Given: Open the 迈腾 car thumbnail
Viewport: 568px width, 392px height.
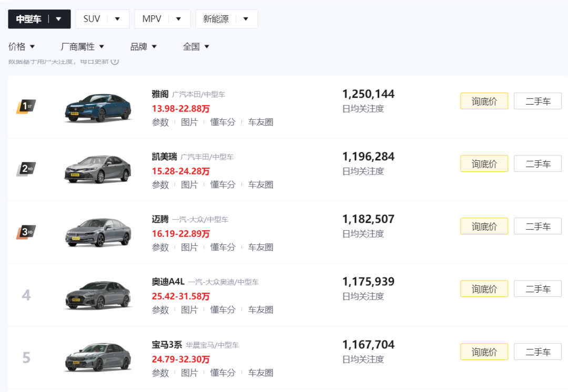Looking at the screenshot, I should pos(98,232).
